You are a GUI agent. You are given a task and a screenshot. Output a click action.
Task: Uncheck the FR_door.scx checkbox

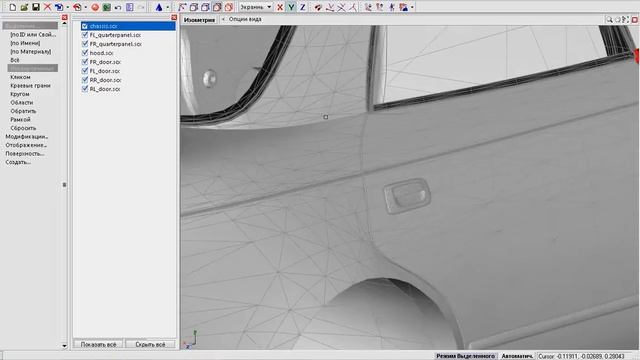(x=85, y=62)
